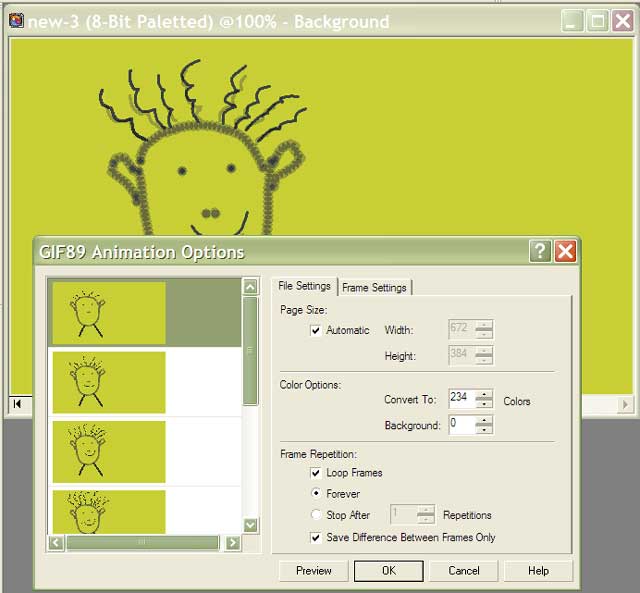The height and width of the screenshot is (593, 640).
Task: Disable the Loop Frames checkbox
Action: pyautogui.click(x=316, y=473)
